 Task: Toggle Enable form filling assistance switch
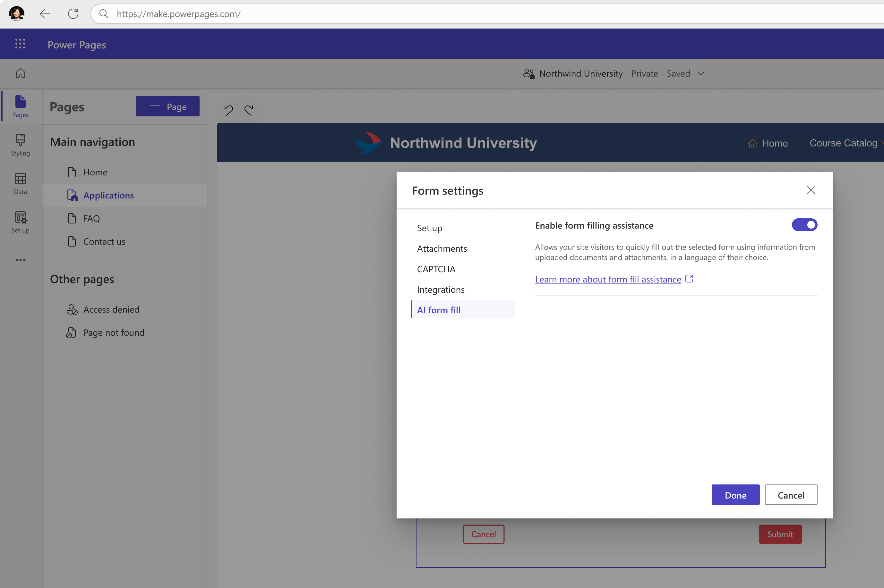click(x=804, y=225)
